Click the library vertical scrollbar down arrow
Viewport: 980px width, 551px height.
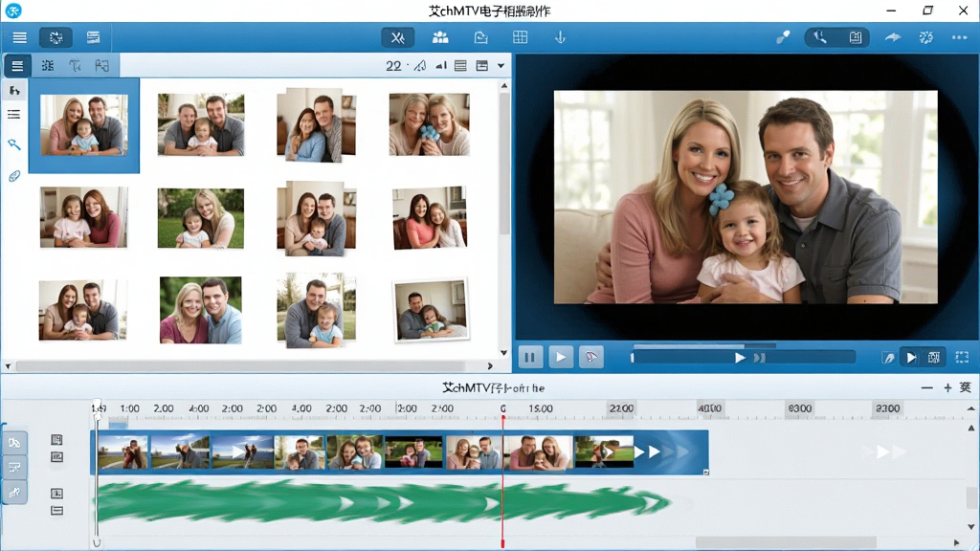503,352
